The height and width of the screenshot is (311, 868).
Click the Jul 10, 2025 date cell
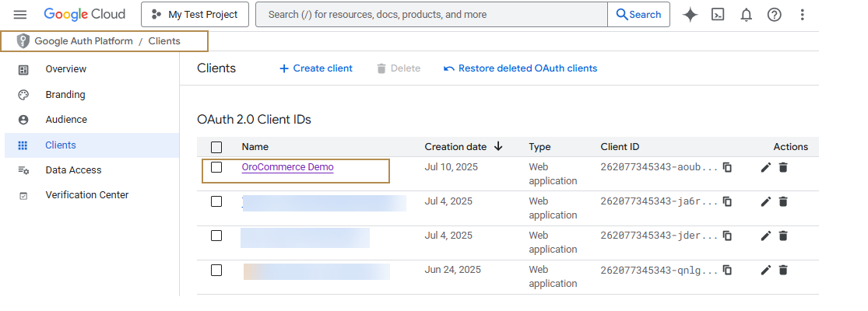click(x=452, y=167)
